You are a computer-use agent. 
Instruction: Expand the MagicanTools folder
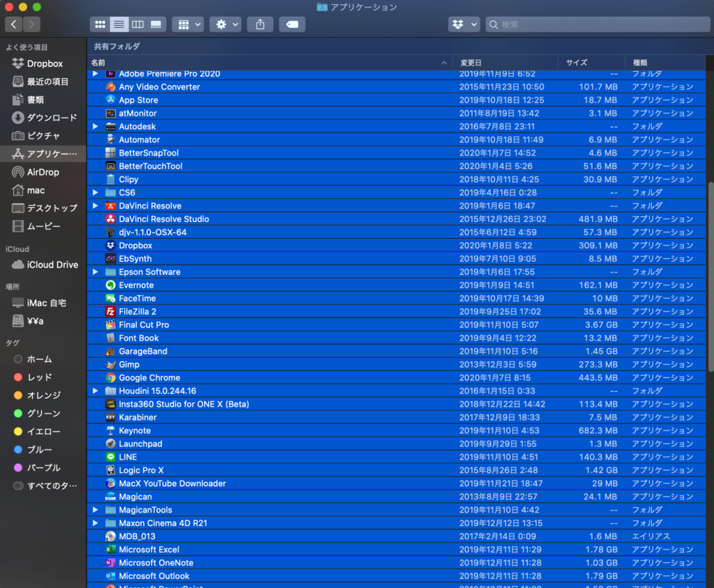click(x=95, y=510)
